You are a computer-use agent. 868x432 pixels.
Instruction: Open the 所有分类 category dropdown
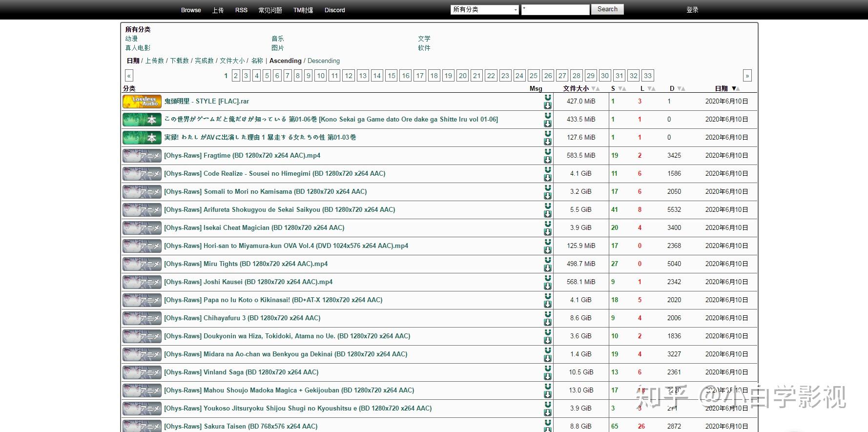(x=484, y=10)
